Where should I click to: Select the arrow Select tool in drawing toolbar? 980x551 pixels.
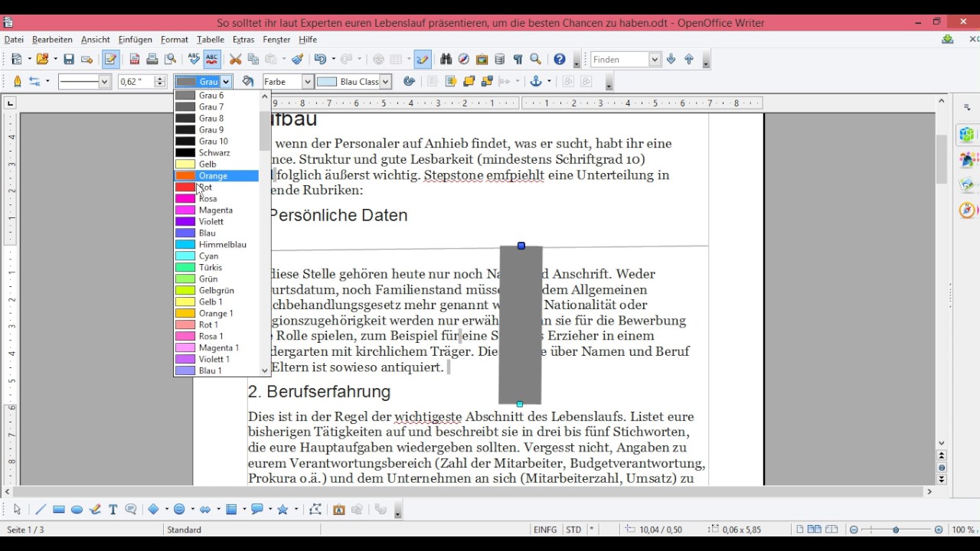(17, 509)
